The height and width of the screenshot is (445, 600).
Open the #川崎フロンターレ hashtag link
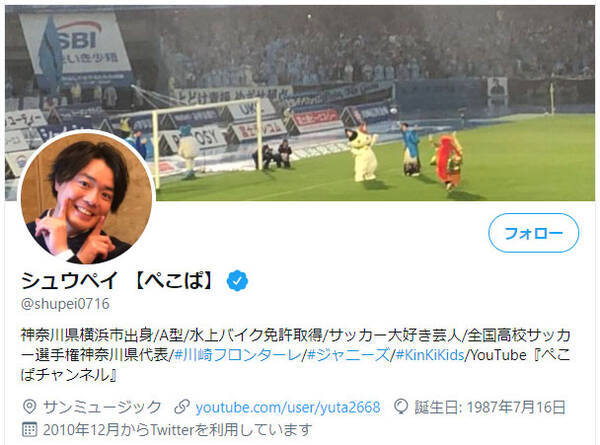coord(238,355)
